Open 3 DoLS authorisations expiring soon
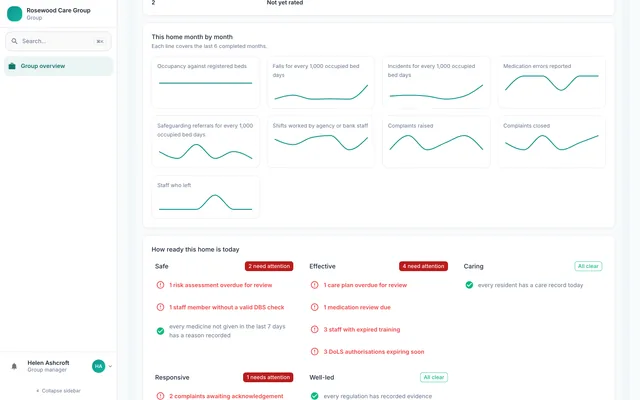This screenshot has height=400, width=640. pos(374,351)
